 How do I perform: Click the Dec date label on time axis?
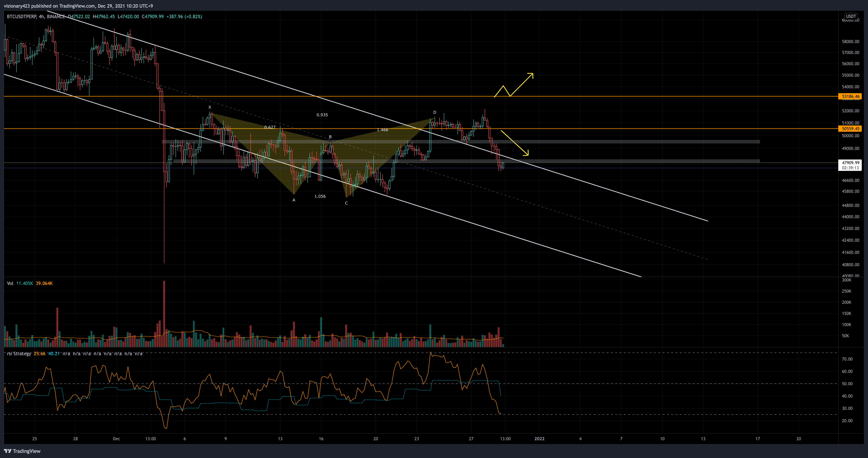pyautogui.click(x=116, y=438)
